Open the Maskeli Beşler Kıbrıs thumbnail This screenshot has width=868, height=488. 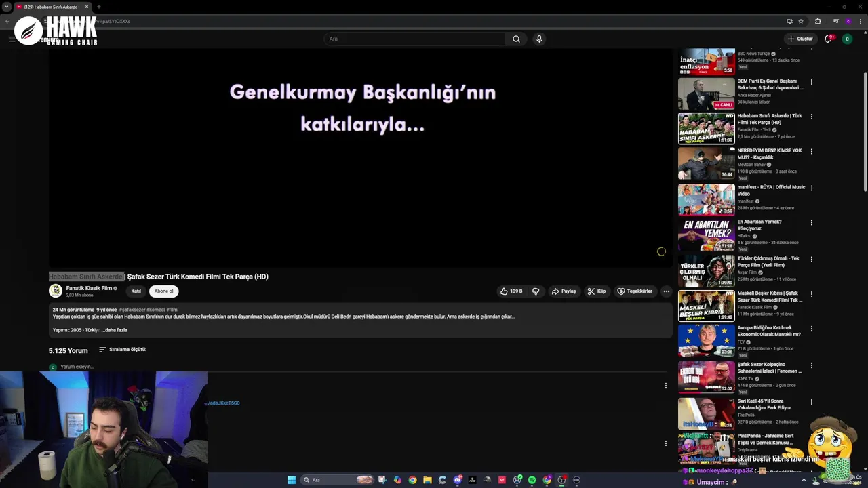707,306
